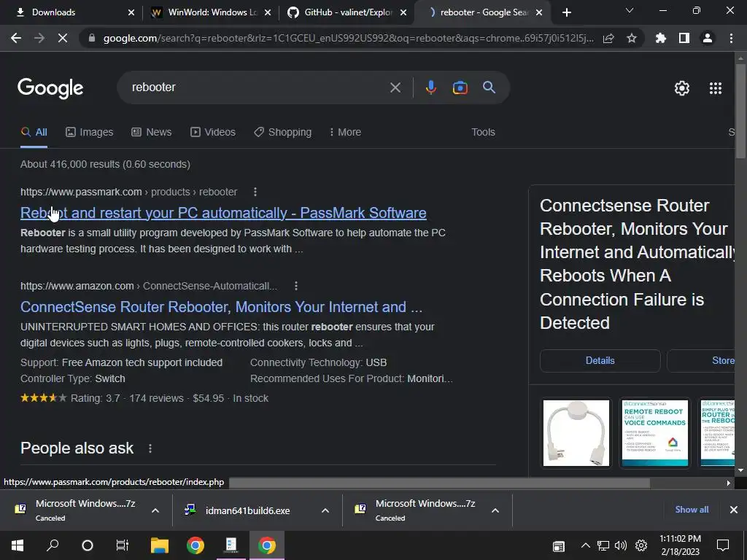Open the tab search chevron

pos(630,10)
